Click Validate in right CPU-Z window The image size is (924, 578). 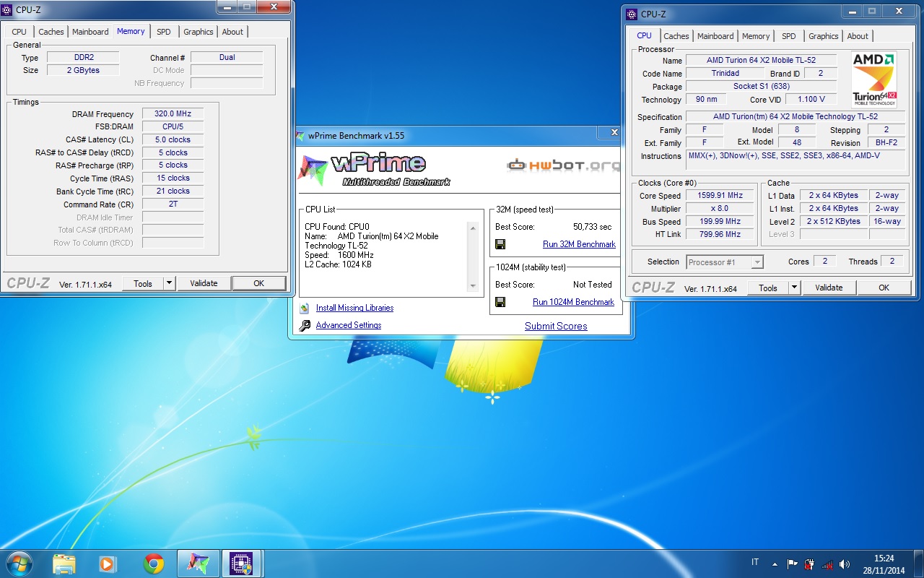tap(829, 288)
